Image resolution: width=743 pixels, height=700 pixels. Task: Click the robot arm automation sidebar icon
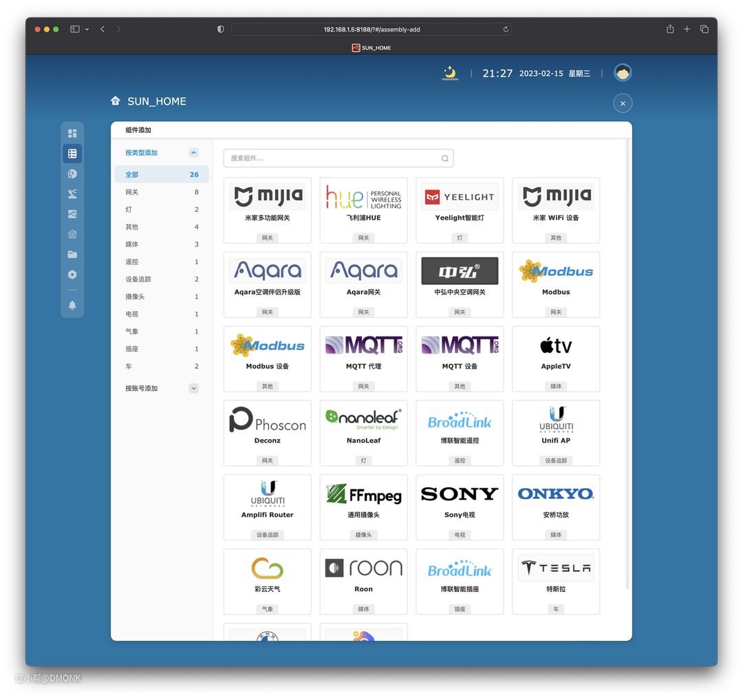[72, 194]
